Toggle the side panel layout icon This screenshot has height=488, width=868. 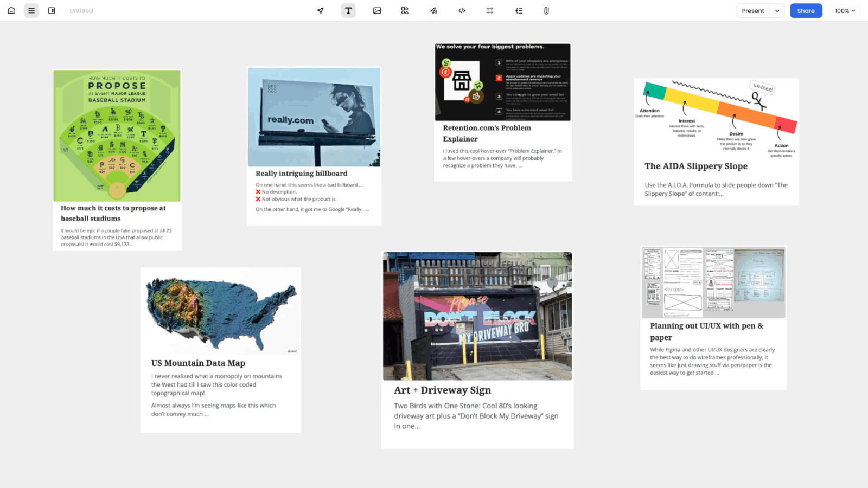point(52,11)
